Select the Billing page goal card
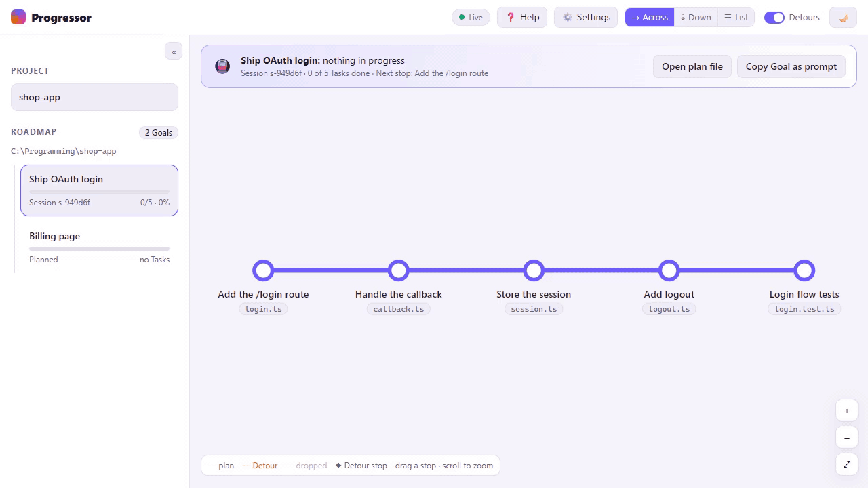Viewport: 868px width, 488px height. (99, 247)
